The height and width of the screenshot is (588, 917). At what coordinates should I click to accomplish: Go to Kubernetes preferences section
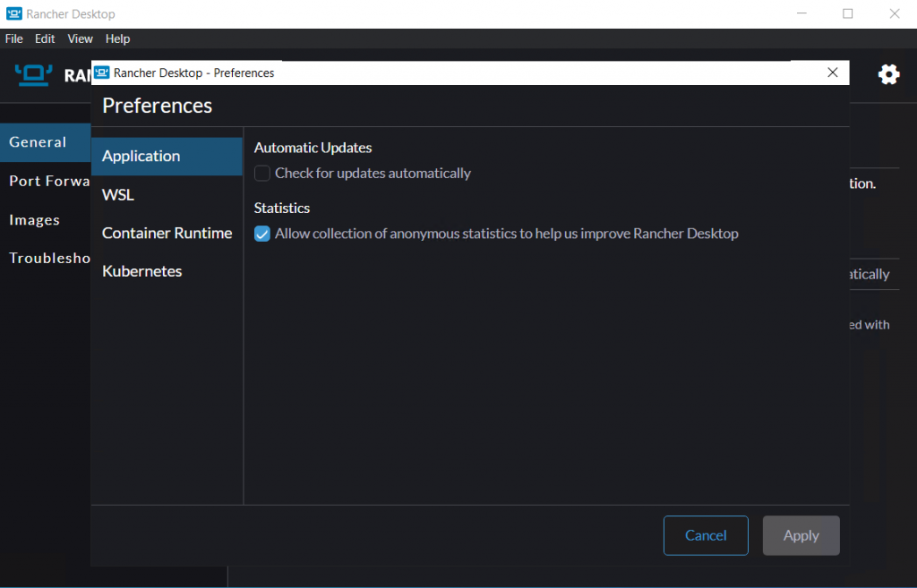(x=142, y=271)
